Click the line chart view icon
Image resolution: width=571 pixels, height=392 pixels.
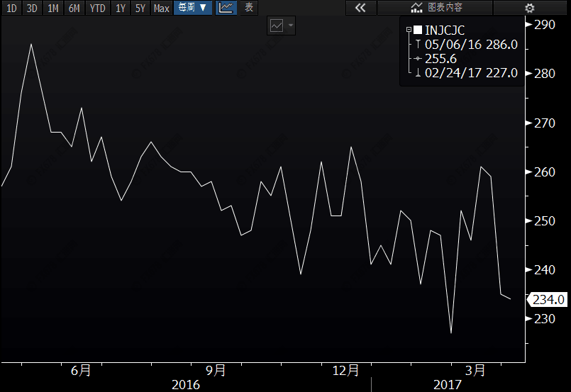click(226, 8)
